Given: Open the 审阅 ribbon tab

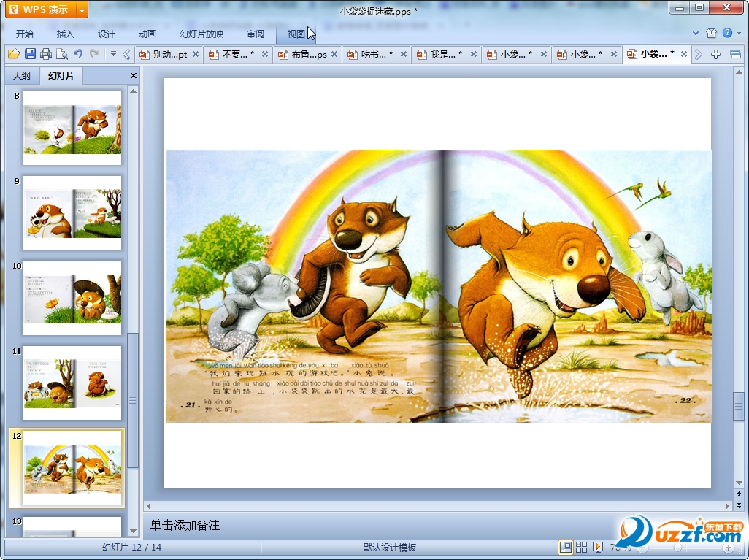Looking at the screenshot, I should [x=256, y=34].
